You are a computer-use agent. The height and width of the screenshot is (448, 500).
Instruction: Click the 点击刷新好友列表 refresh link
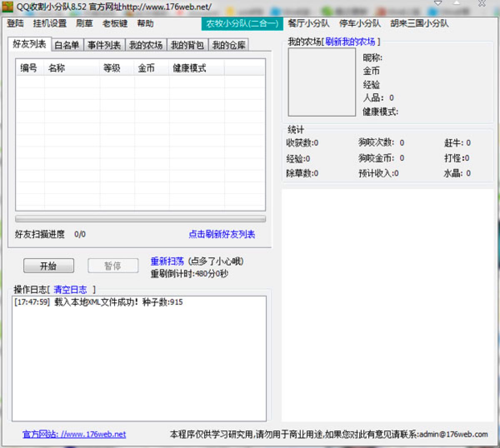(222, 234)
